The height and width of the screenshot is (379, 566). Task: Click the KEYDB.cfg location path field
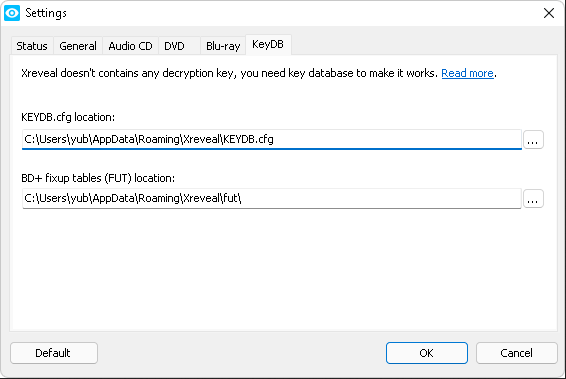tap(272, 139)
